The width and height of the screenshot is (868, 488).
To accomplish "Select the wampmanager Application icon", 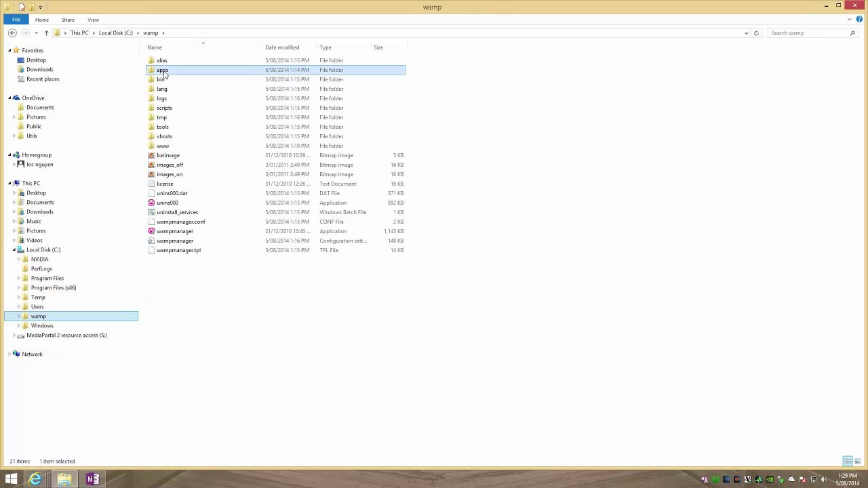I will click(x=151, y=231).
